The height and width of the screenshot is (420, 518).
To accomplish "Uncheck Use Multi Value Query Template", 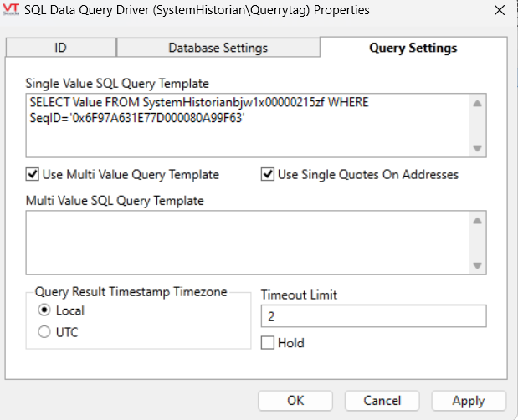I will pos(33,175).
